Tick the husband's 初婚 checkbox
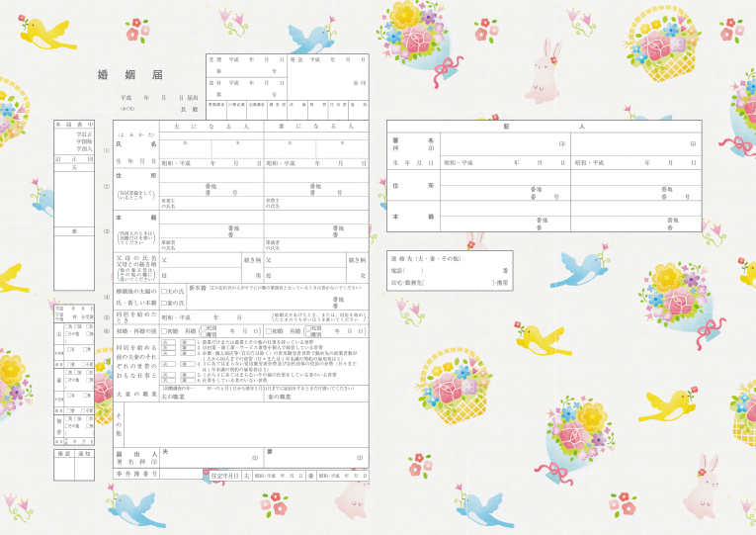The height and width of the screenshot is (535, 756). [x=165, y=331]
